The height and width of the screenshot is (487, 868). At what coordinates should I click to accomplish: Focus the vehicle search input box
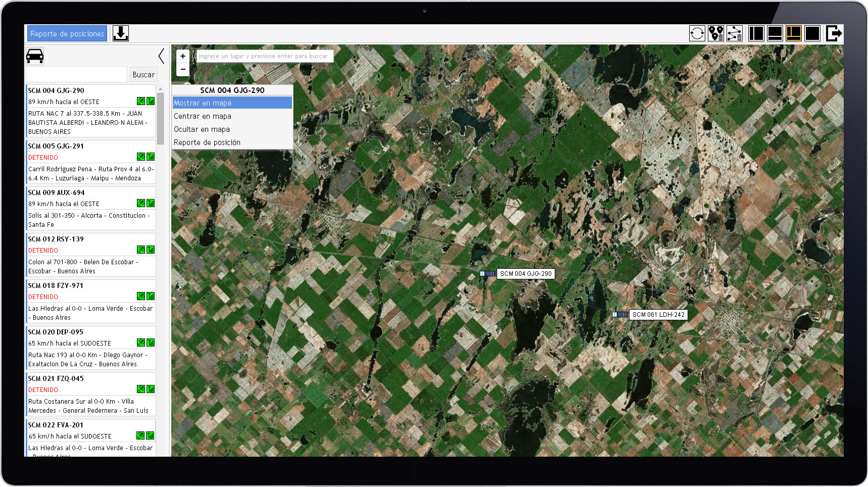coord(76,74)
